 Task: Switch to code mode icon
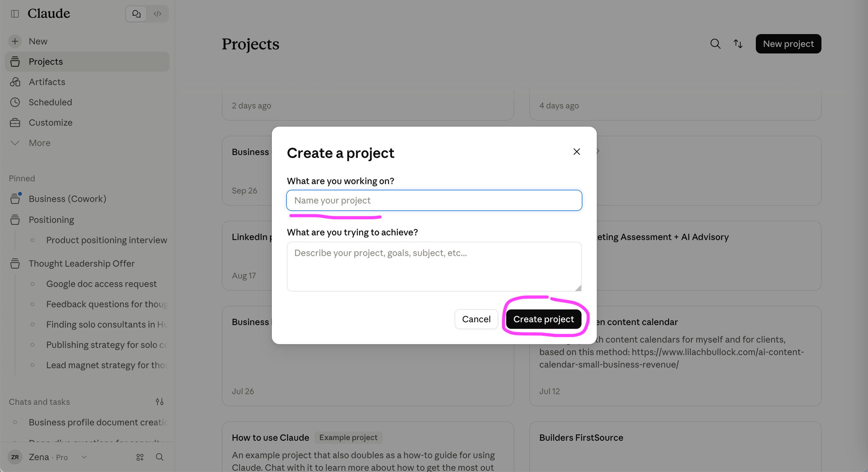pyautogui.click(x=158, y=14)
